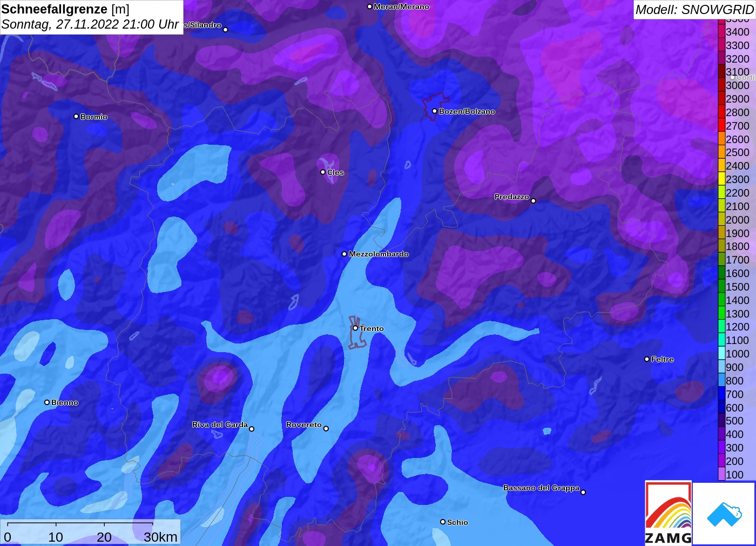Click the 0 scale bar label

[x=8, y=537]
